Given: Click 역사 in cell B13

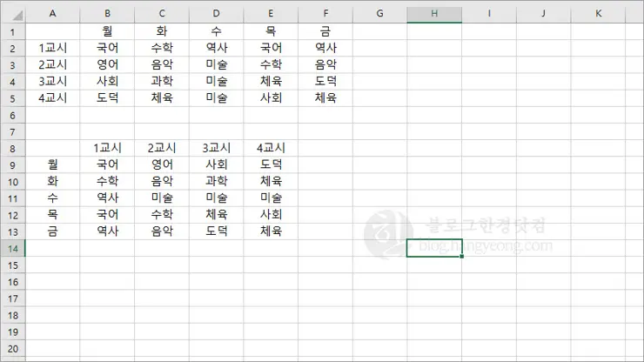Looking at the screenshot, I should click(x=107, y=231).
